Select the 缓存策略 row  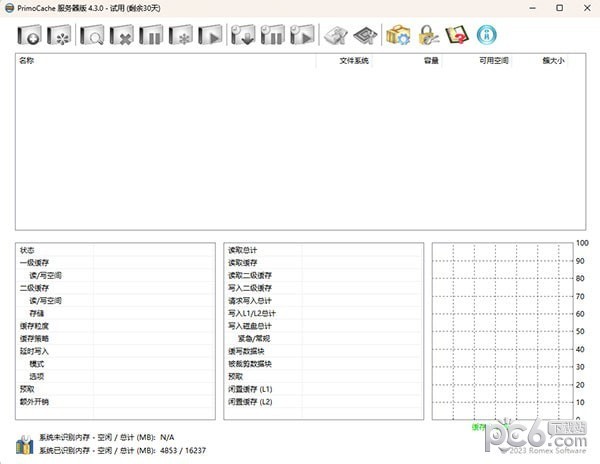115,339
